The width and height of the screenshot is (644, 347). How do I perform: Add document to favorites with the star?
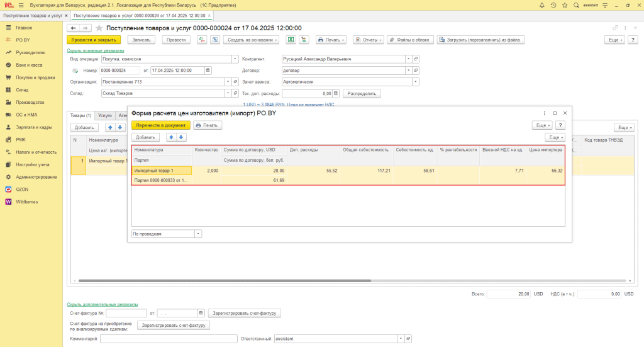(99, 28)
